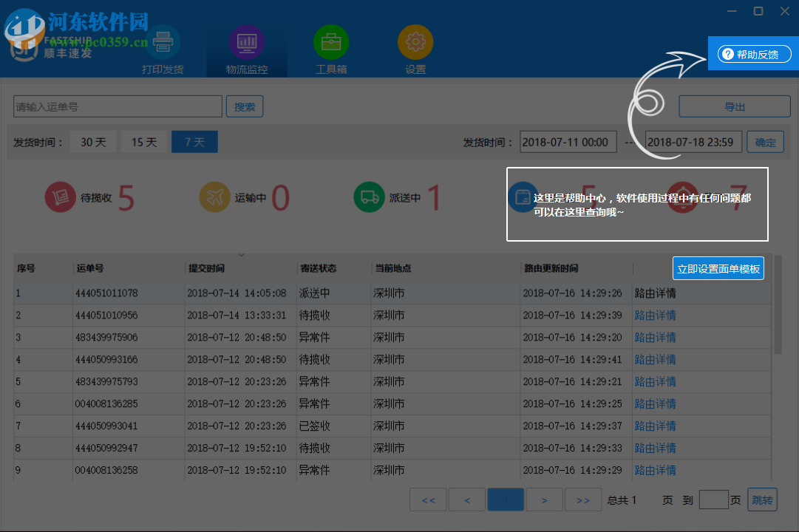Viewport: 799px width, 532px height.
Task: Click the red 待揽收 book icon
Action: pyautogui.click(x=61, y=197)
